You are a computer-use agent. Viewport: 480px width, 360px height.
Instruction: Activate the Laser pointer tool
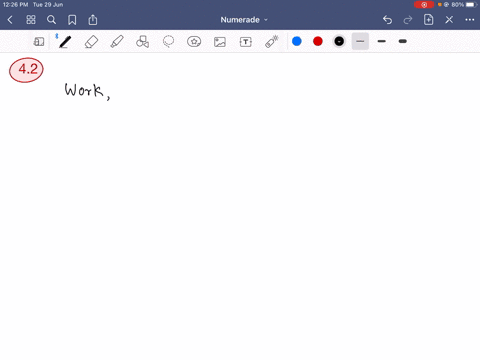click(272, 42)
